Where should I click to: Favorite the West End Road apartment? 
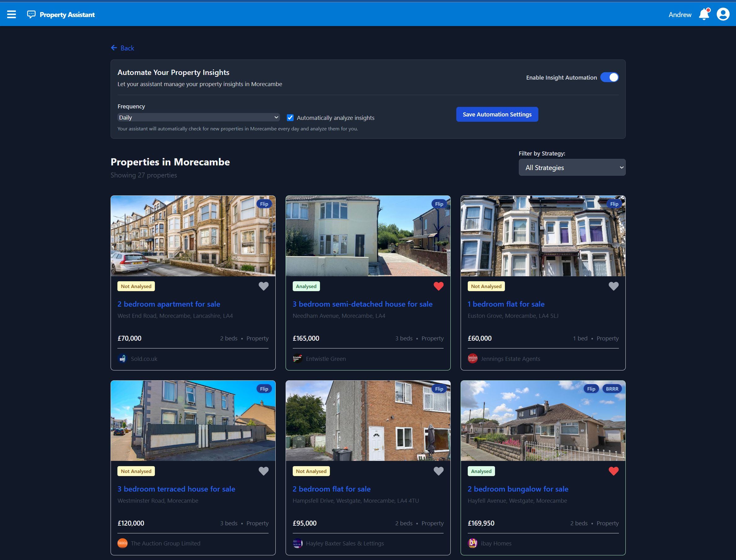coord(263,286)
